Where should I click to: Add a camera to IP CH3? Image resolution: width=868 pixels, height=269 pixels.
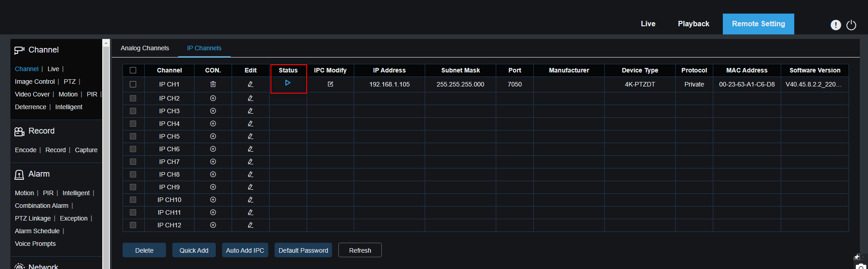[213, 111]
